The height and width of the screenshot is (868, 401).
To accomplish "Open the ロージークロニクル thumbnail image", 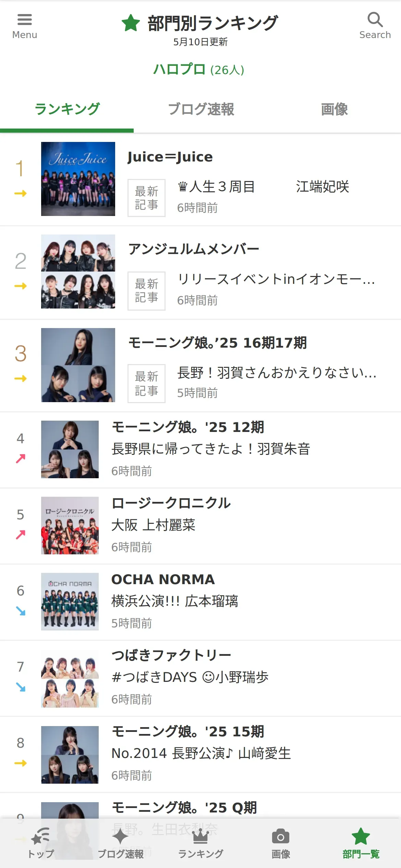I will tap(70, 526).
